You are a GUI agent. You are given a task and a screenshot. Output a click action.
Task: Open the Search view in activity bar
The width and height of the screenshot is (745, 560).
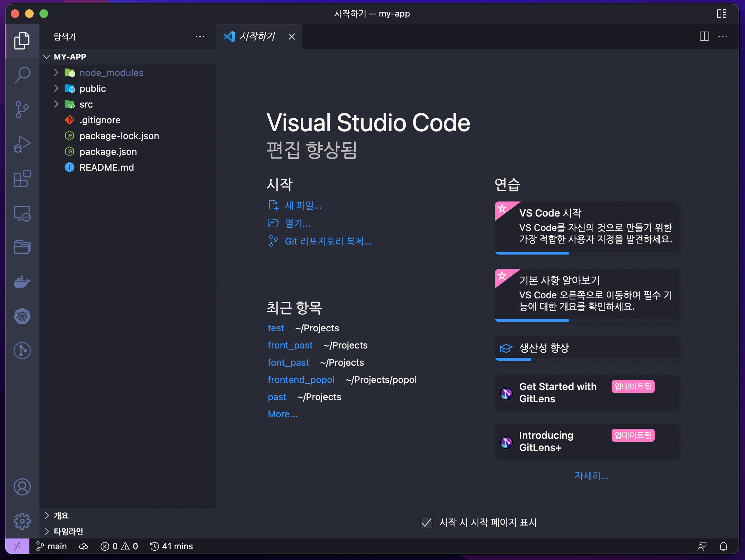[22, 75]
